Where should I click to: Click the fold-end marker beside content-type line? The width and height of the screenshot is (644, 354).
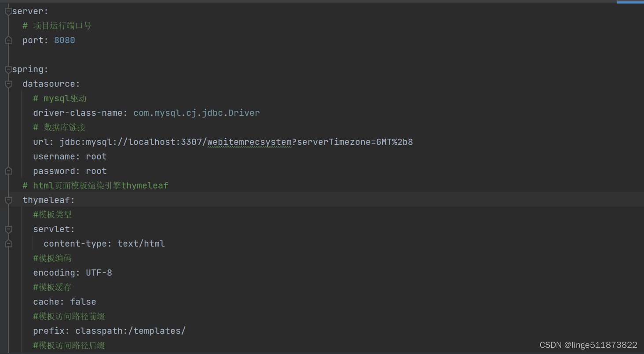(x=8, y=243)
